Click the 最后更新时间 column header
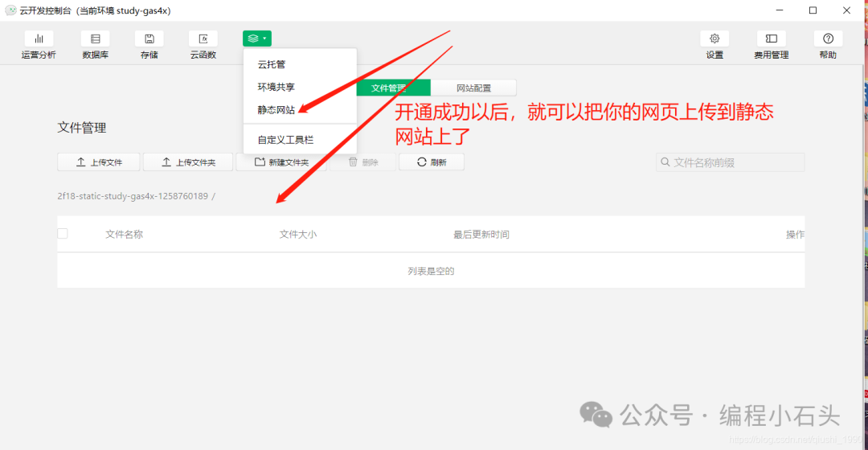Image resolution: width=868 pixels, height=450 pixels. pyautogui.click(x=481, y=234)
